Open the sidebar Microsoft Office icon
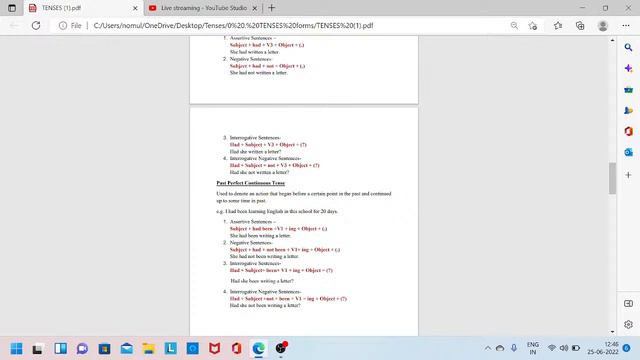Viewport: 640px width, 360px height. [628, 131]
